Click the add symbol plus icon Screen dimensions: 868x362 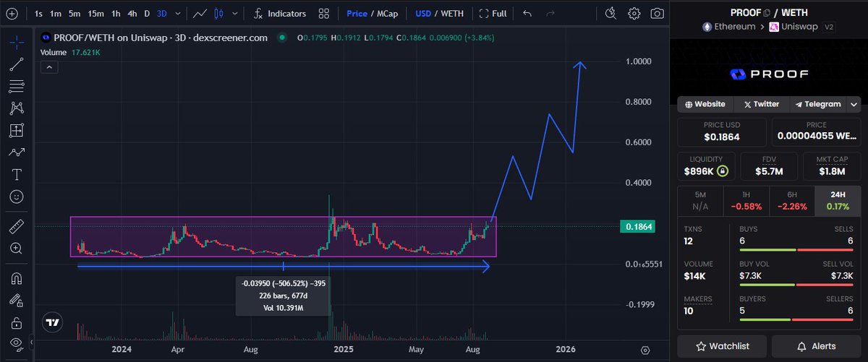[x=11, y=13]
